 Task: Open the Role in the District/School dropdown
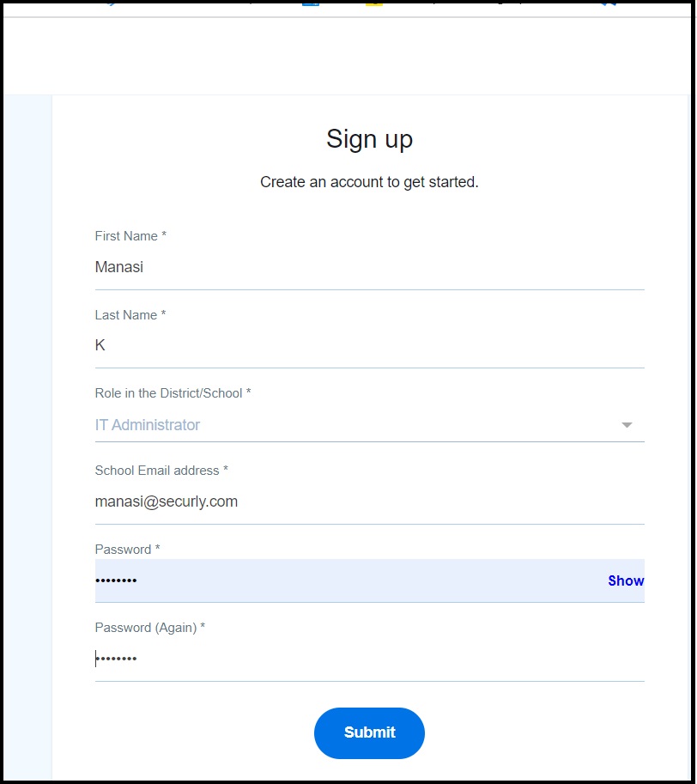click(x=369, y=425)
